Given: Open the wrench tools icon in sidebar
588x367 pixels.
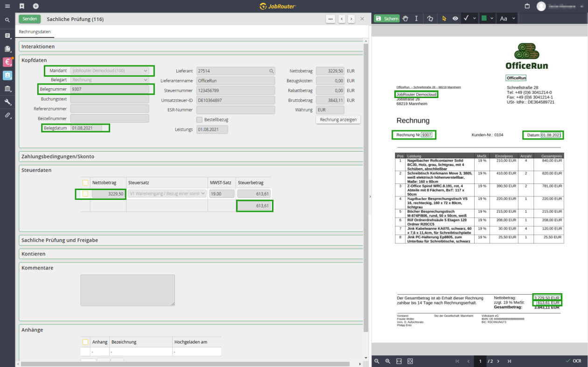Looking at the screenshot, I should 7,102.
